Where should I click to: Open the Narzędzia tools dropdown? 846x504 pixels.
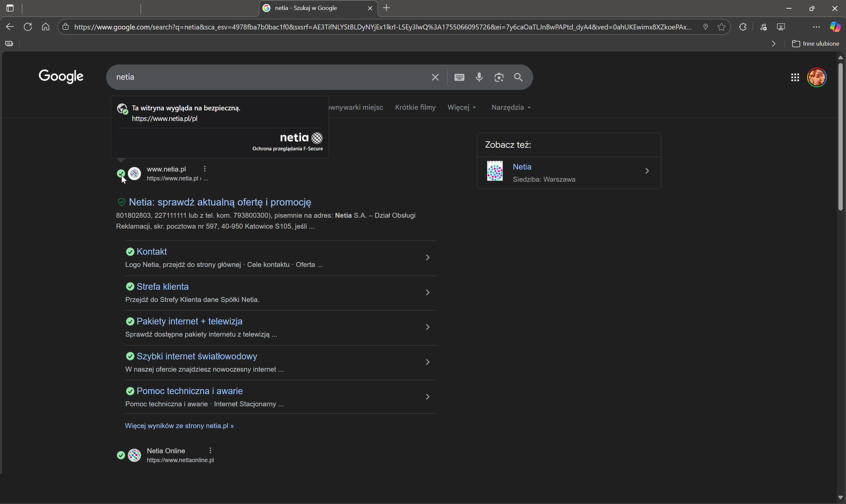pos(511,107)
